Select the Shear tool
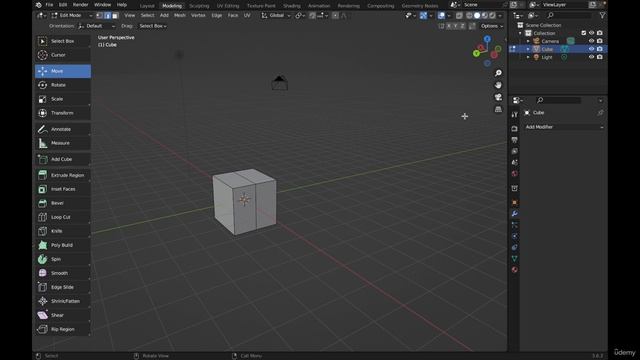The image size is (640, 360). [62, 315]
